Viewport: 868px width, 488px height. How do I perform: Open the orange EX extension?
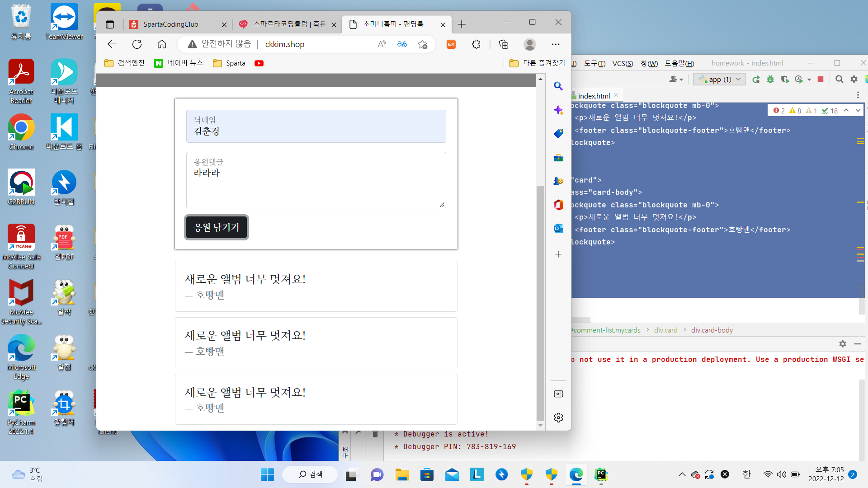tap(451, 44)
